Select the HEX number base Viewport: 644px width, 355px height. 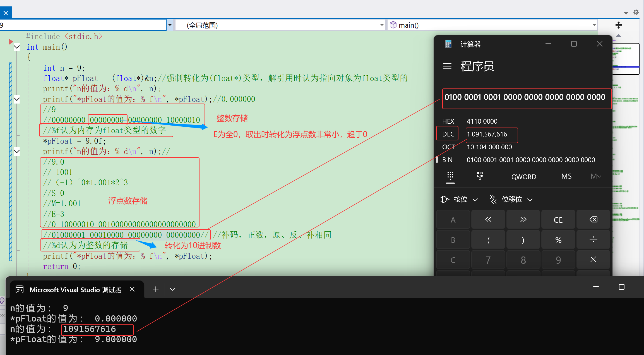[x=448, y=121]
